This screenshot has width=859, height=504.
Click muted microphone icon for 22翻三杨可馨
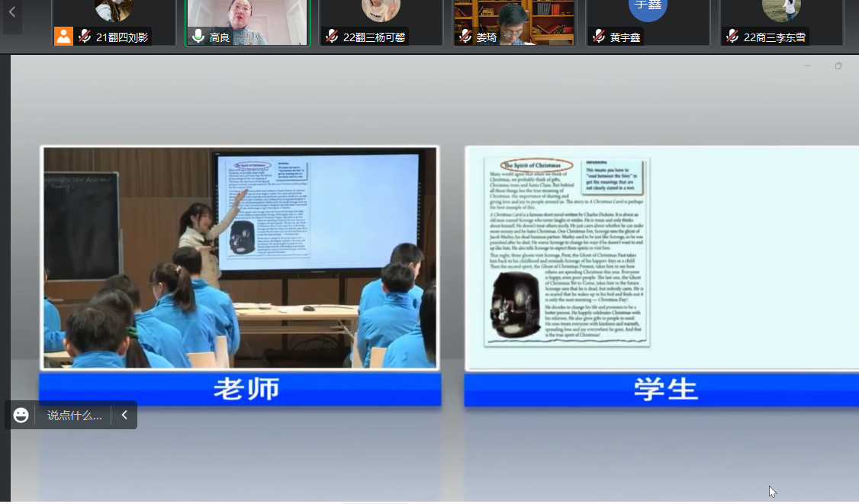tap(332, 36)
